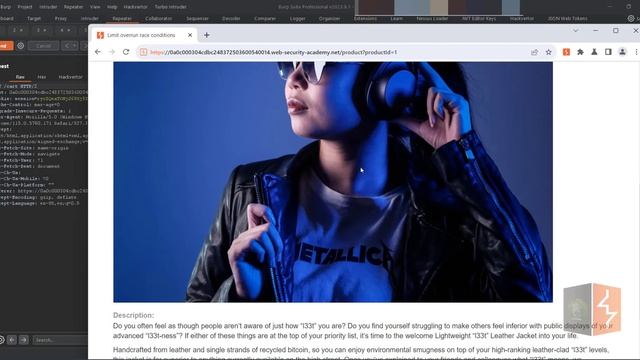This screenshot has height=360, width=640.
Task: Close the Limit overrun race conditions tab
Action: click(190, 35)
